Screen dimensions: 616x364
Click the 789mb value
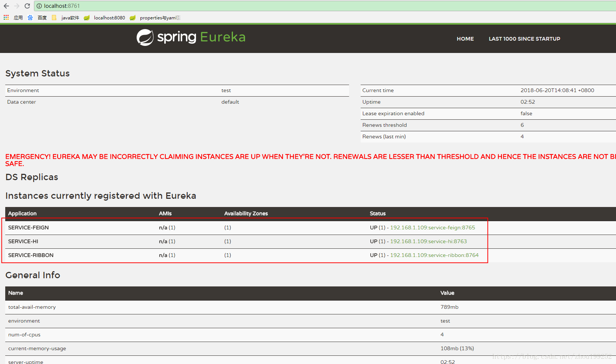pyautogui.click(x=449, y=307)
